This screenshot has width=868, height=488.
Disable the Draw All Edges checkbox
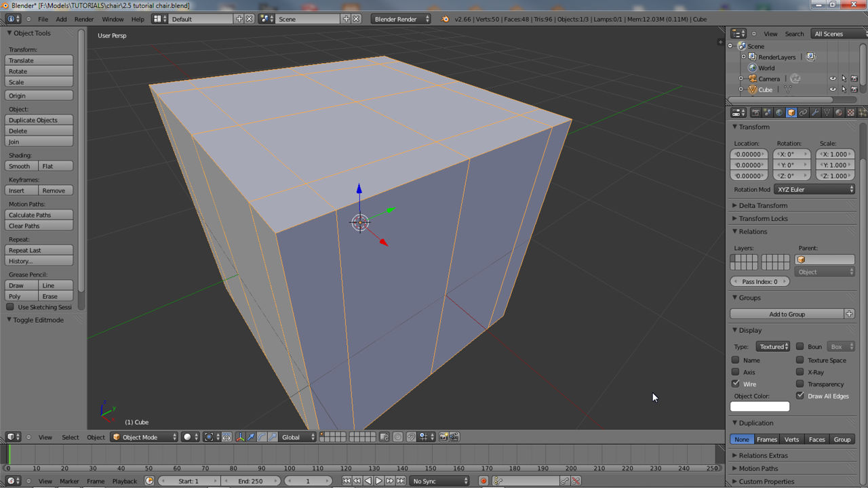point(801,396)
